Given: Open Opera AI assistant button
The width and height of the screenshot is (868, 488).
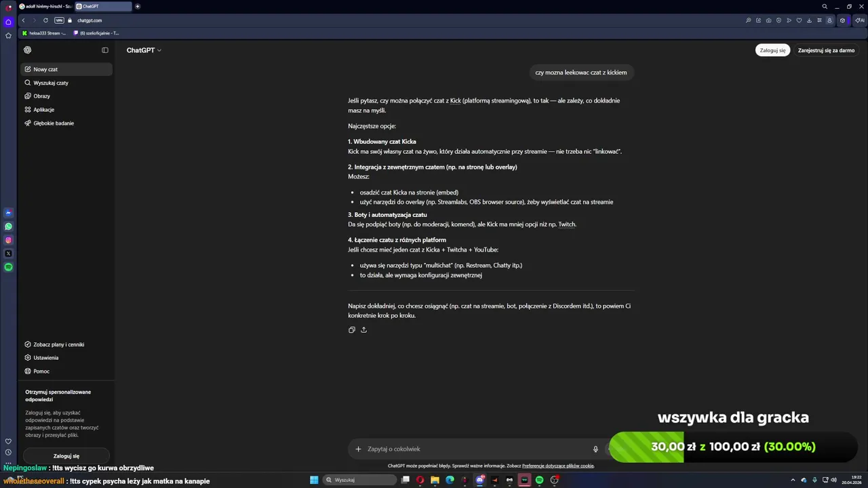Looking at the screenshot, I should click(x=860, y=20).
